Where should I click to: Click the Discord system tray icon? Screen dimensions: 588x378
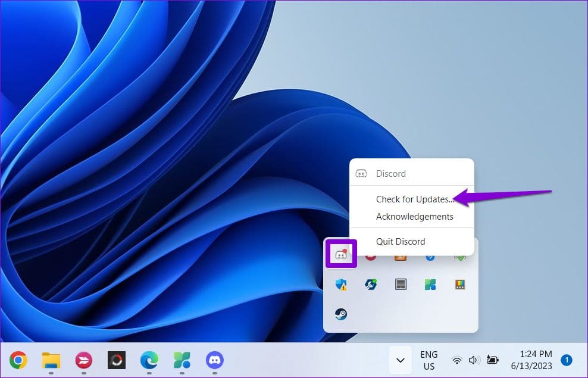341,253
